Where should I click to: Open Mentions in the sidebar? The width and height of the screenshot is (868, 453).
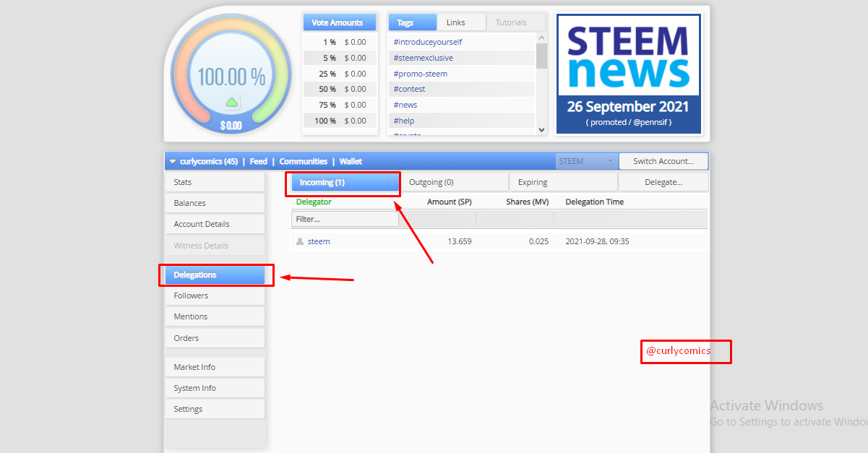tap(215, 316)
